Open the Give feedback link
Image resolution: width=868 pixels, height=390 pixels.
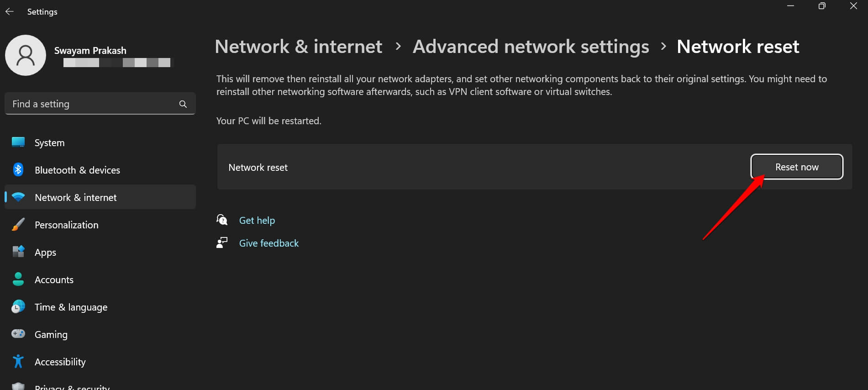coord(268,243)
